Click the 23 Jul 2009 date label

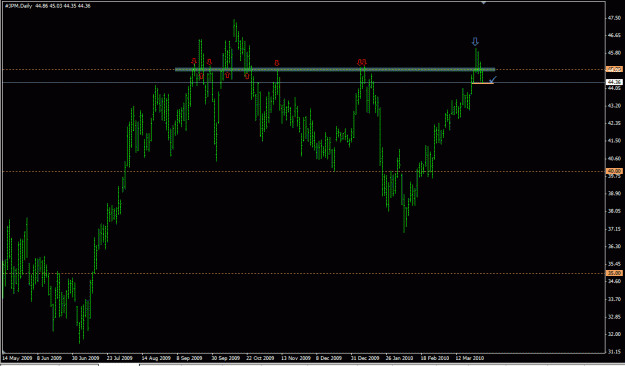click(120, 358)
